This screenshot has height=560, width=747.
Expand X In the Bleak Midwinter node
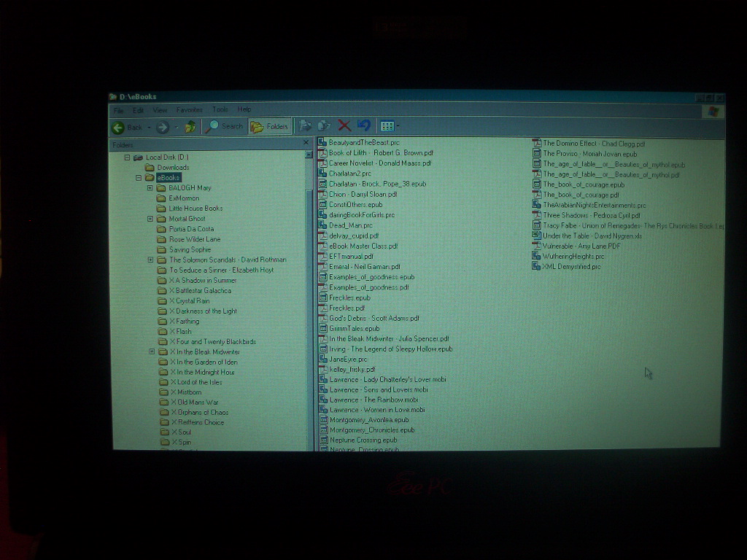coord(152,351)
